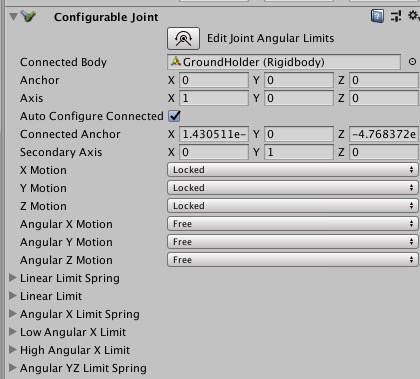
Task: Expand the Low Angular X Limit section
Action: pos(13,332)
